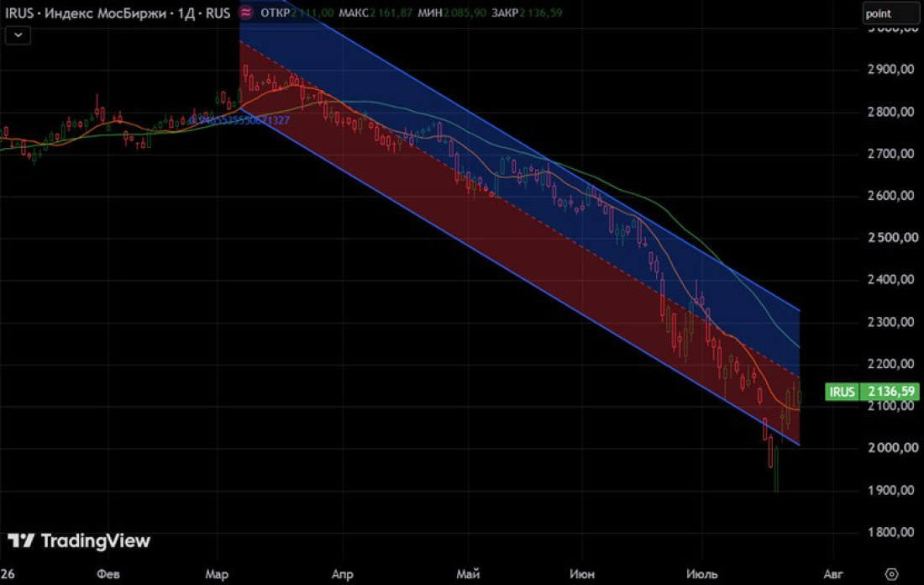Select the green candle with long wick near 1 900
924x585 pixels.
pos(776,469)
